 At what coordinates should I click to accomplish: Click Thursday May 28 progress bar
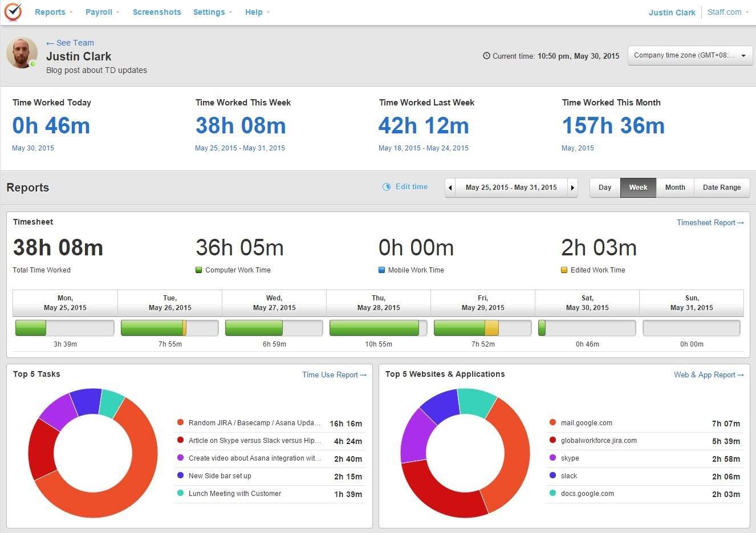pos(378,328)
